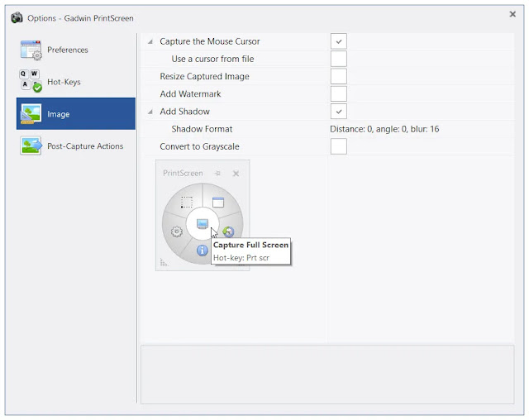Click the globe icon in preview wheel
The image size is (529, 420).
tap(228, 231)
